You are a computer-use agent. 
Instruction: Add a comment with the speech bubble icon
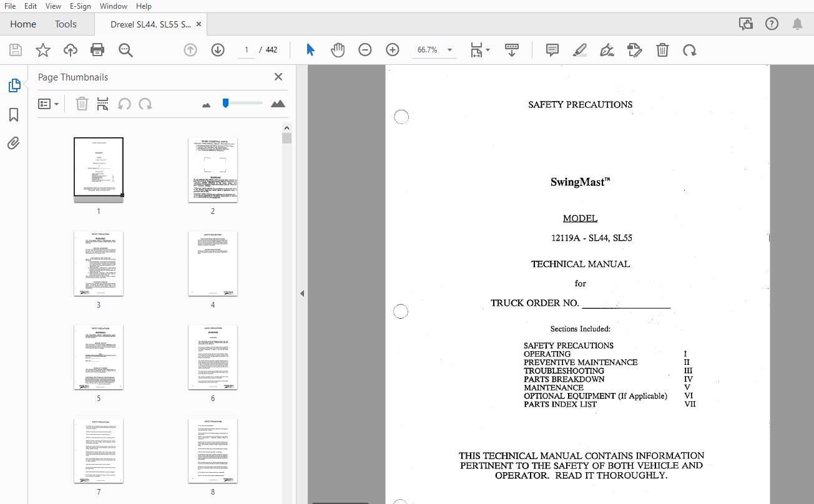(x=552, y=50)
